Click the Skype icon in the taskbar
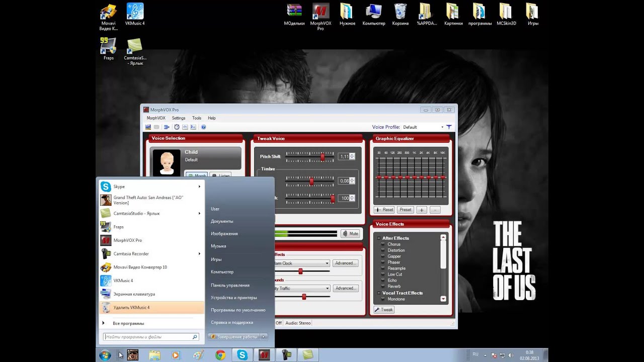This screenshot has width=644, height=362. click(243, 355)
